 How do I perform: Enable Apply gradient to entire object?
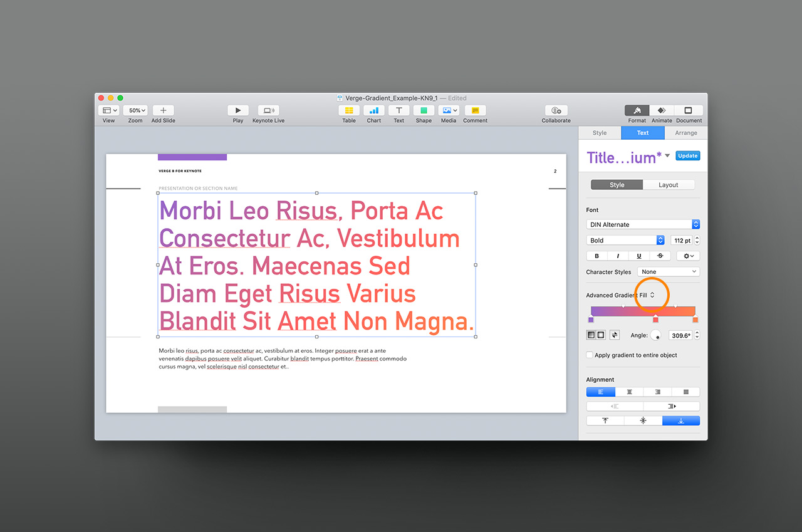[590, 355]
